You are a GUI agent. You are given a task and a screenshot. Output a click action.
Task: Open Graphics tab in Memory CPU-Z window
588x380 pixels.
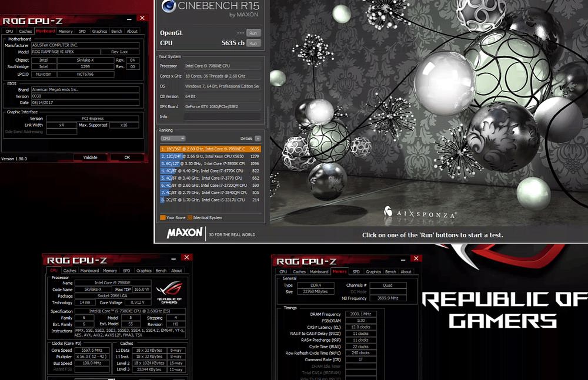pyautogui.click(x=373, y=272)
